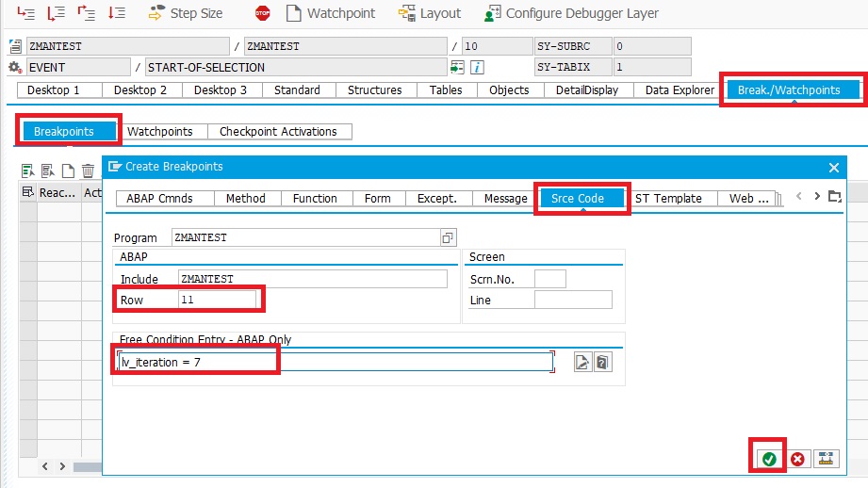This screenshot has height=488, width=868.
Task: Open the Data Explorer tab
Action: [x=680, y=90]
